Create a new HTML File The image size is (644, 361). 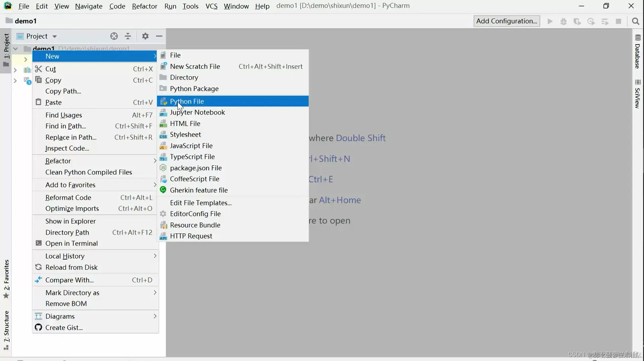[233, 123]
